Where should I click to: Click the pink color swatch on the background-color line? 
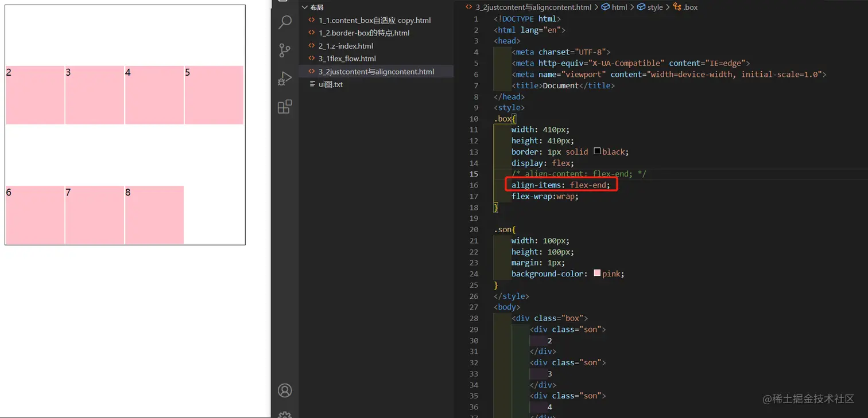tap(597, 274)
